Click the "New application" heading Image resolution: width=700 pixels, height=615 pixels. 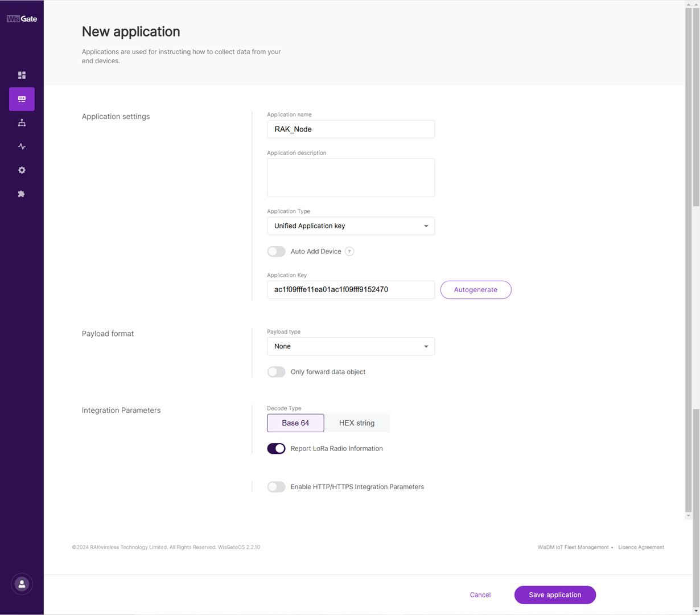click(131, 32)
